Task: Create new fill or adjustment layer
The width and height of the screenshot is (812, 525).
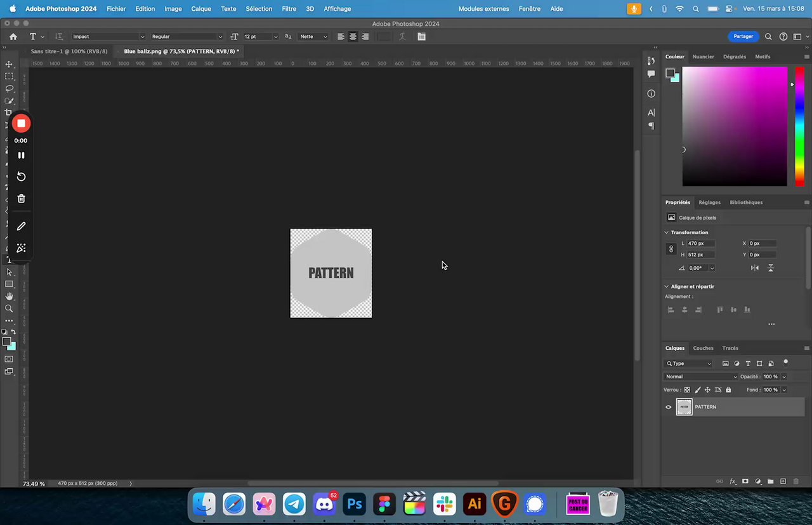Action: [758, 481]
